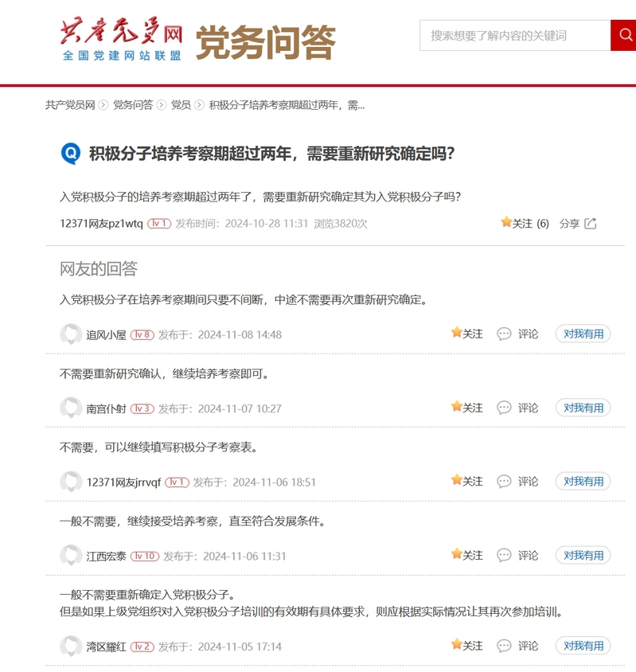This screenshot has height=672, width=636.
Task: Mark 江西宏泰's answer as 对我有用
Action: click(x=583, y=556)
